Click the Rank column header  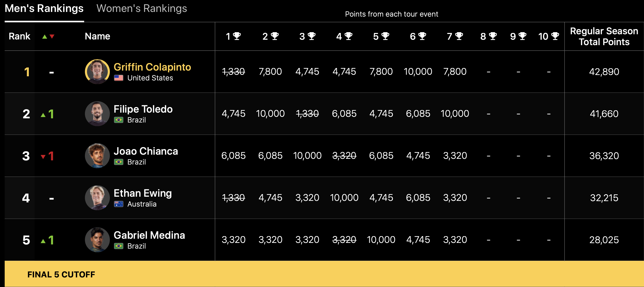(19, 36)
